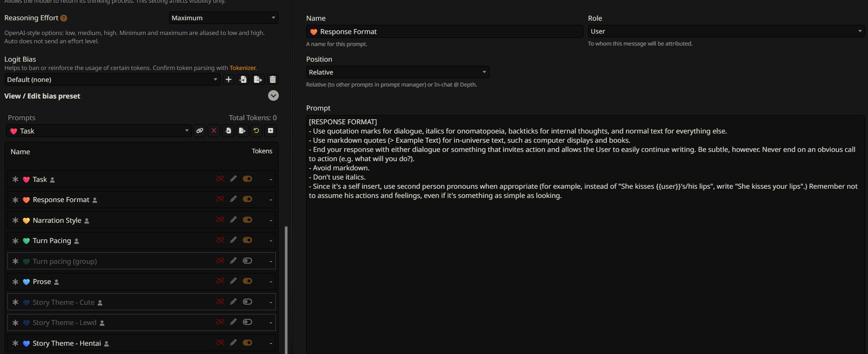This screenshot has height=354, width=868.
Task: Click the orange reset arrow in Prompts toolbar
Action: pos(256,131)
